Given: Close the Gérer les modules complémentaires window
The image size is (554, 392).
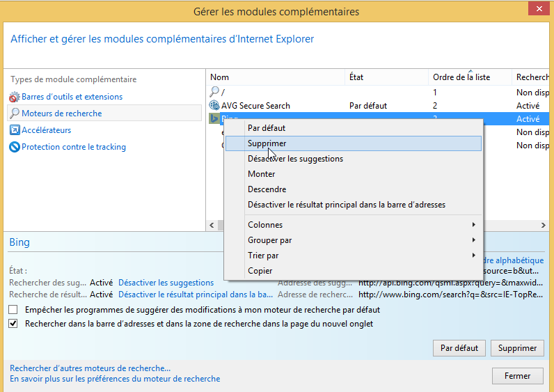Looking at the screenshot, I should point(539,8).
